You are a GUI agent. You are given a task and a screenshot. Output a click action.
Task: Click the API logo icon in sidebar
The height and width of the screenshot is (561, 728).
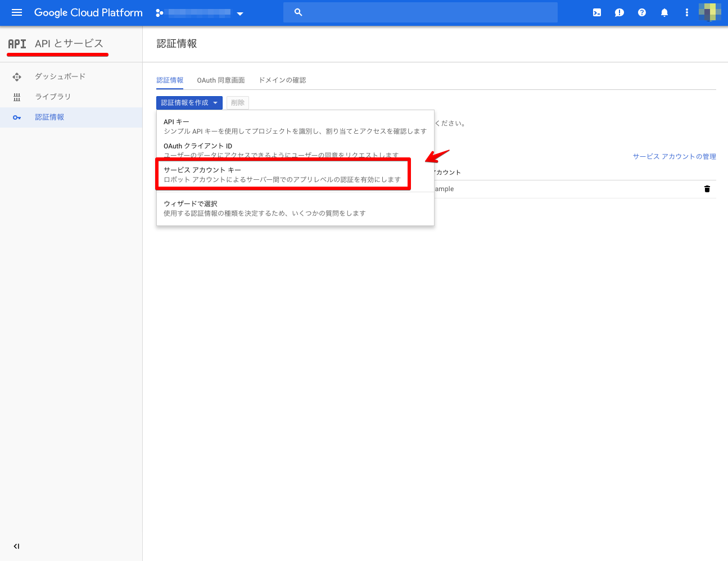17,44
